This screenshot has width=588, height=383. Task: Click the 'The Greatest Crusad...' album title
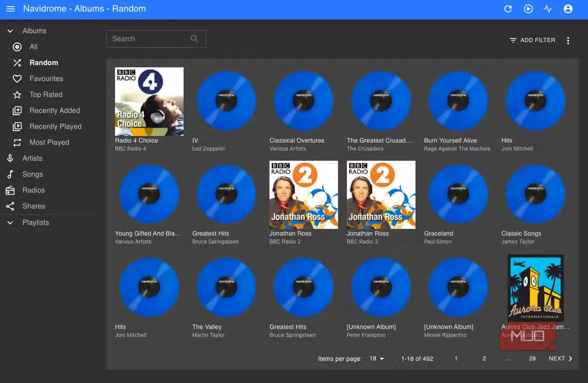tap(379, 140)
